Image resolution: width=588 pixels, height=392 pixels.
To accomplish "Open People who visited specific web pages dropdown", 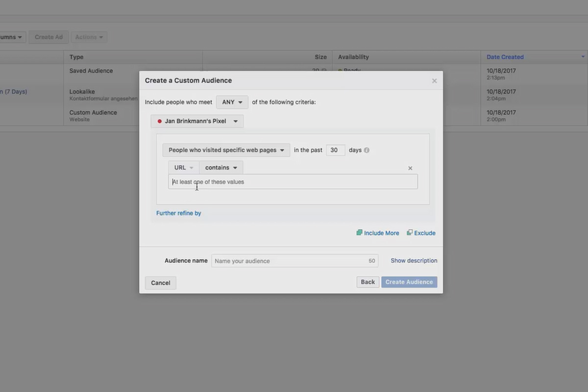I will tap(226, 150).
